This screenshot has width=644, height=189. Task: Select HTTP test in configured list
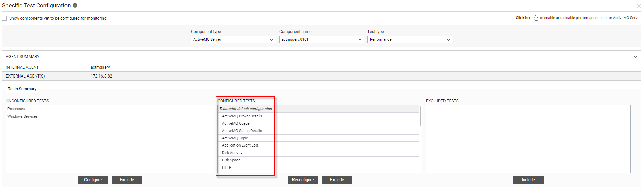[x=318, y=167]
